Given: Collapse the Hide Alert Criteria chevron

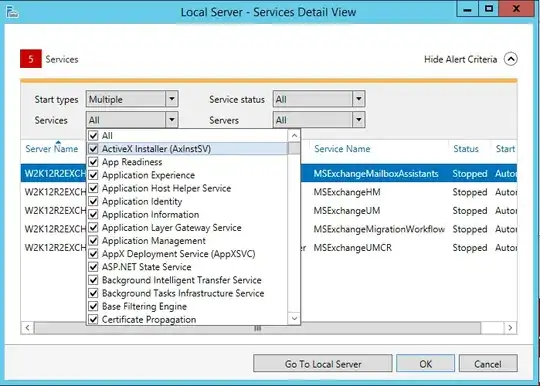Looking at the screenshot, I should tap(511, 59).
